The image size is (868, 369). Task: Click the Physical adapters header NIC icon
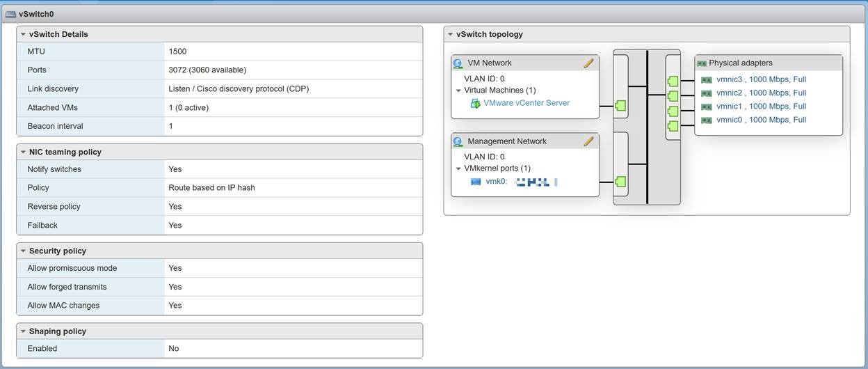click(x=702, y=63)
